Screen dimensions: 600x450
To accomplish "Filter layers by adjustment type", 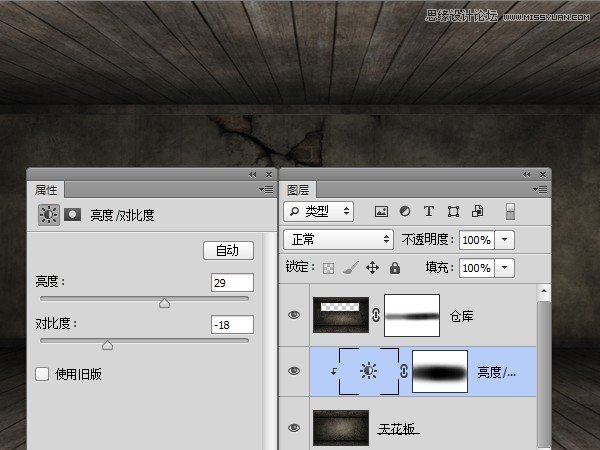I will coord(405,211).
